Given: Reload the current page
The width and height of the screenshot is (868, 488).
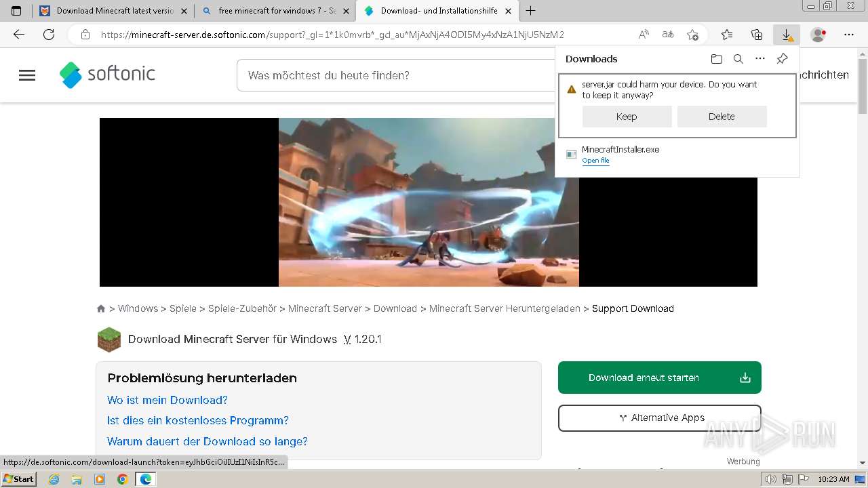Looking at the screenshot, I should coord(49,35).
